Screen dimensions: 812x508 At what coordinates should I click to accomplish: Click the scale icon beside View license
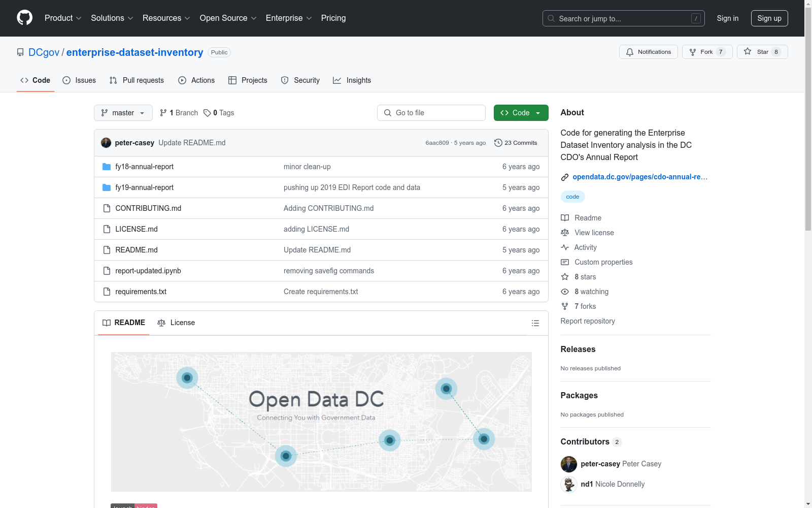(565, 233)
